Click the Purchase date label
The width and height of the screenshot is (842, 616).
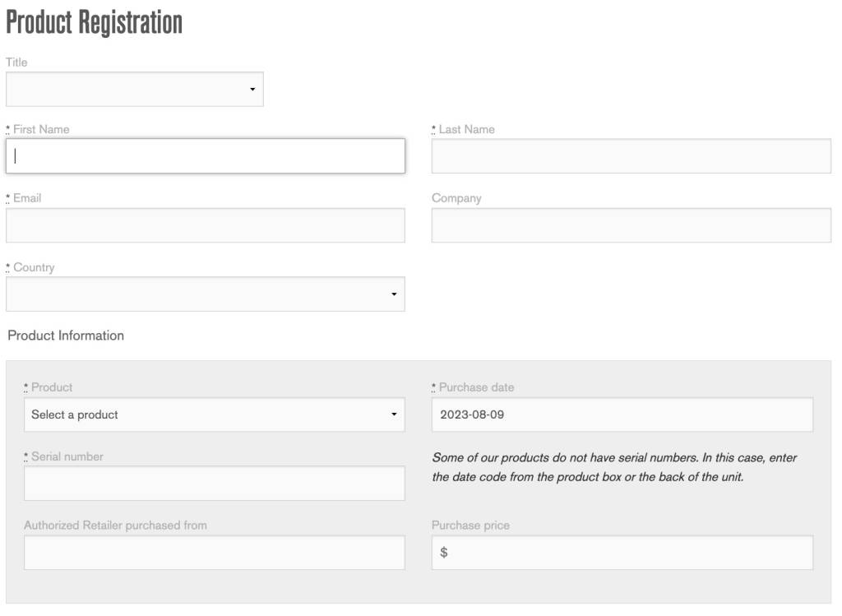point(477,387)
